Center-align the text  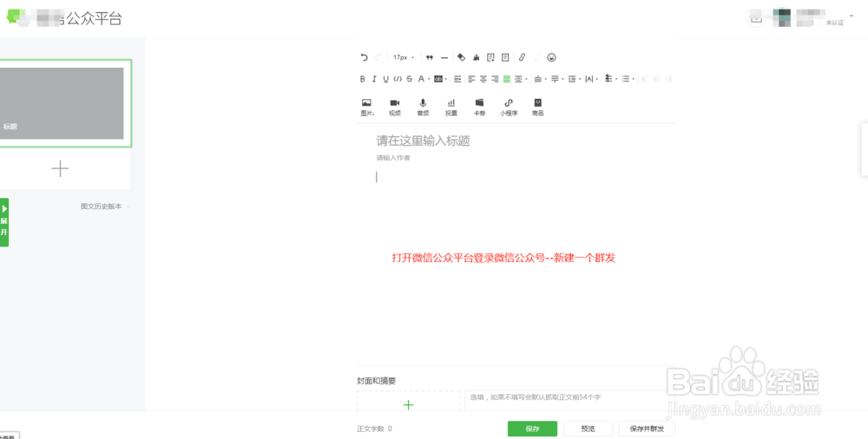[x=483, y=79]
